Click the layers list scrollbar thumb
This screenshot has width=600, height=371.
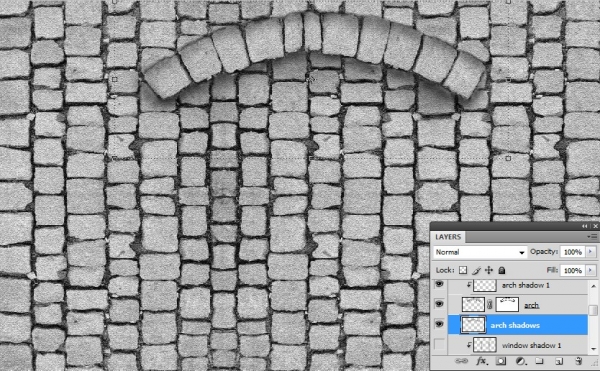click(x=593, y=310)
